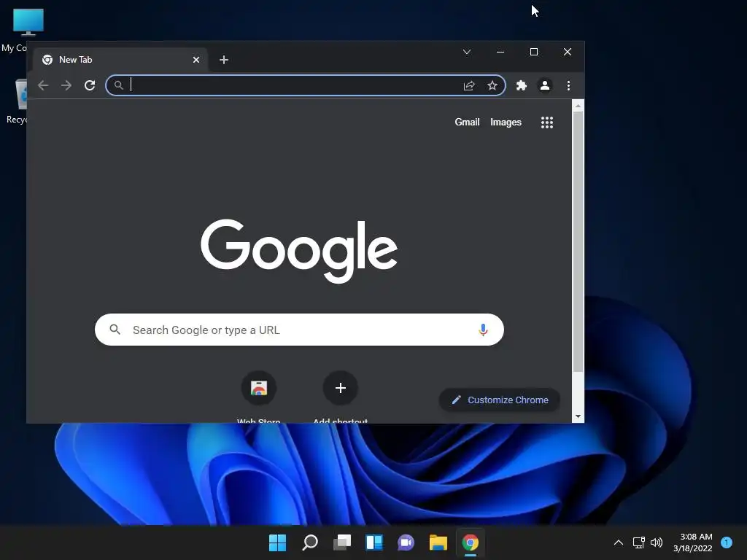
Task: Open the Chrome profile avatar
Action: coord(544,85)
